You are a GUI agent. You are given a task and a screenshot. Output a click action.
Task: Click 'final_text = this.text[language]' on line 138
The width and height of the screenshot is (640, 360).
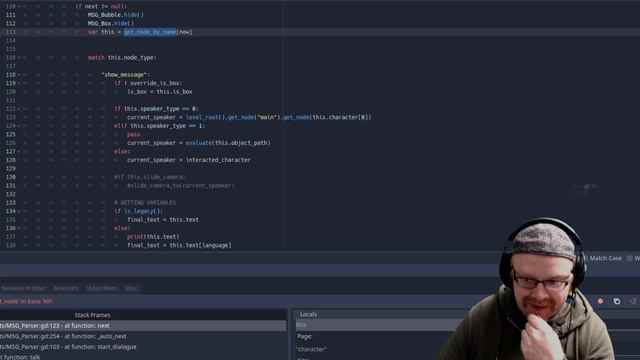click(179, 245)
